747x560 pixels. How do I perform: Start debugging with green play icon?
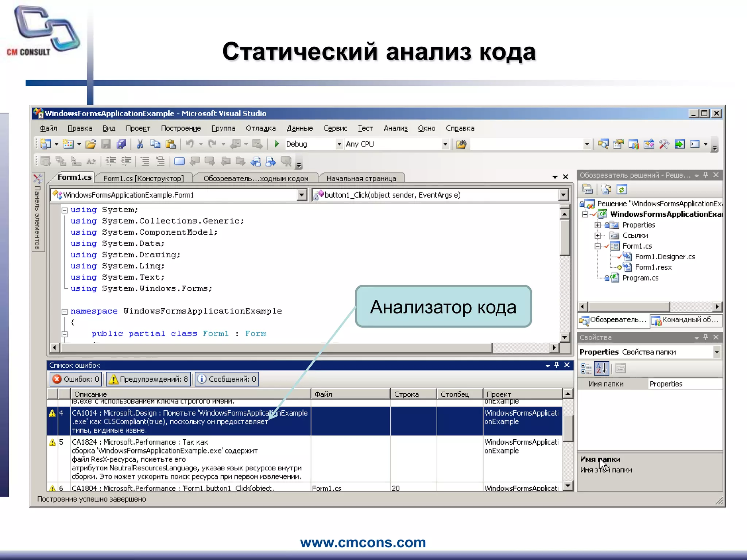pyautogui.click(x=276, y=144)
